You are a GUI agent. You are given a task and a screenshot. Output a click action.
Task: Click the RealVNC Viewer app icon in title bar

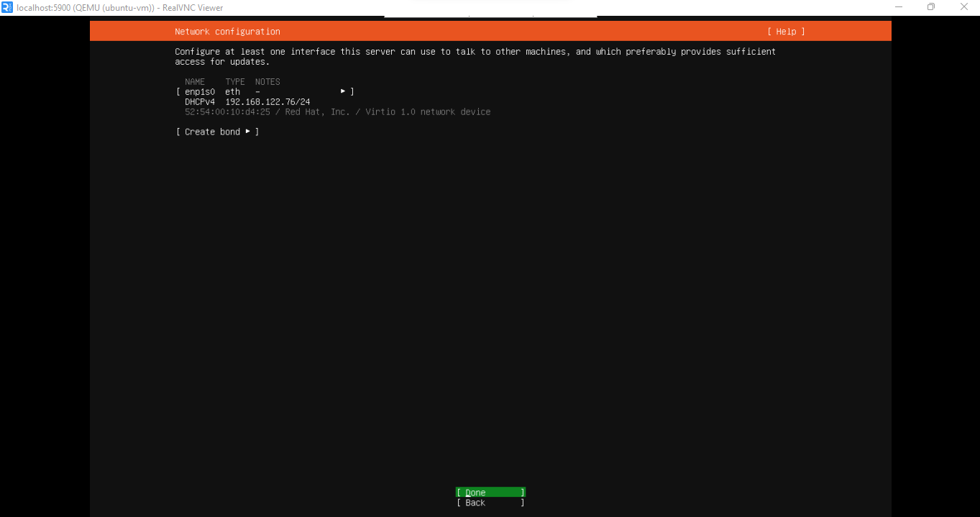click(x=7, y=7)
